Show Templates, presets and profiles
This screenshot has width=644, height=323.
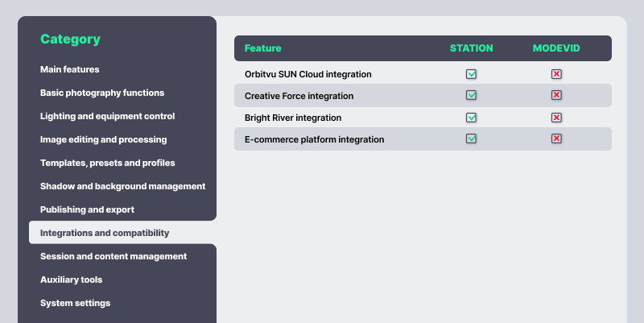[108, 163]
